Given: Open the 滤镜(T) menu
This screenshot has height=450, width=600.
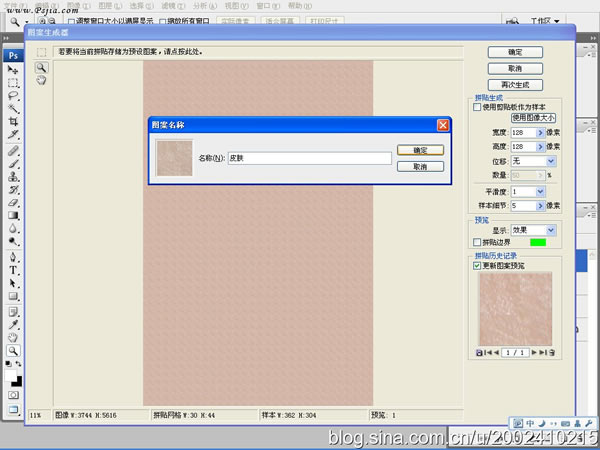Looking at the screenshot, I should [x=173, y=6].
